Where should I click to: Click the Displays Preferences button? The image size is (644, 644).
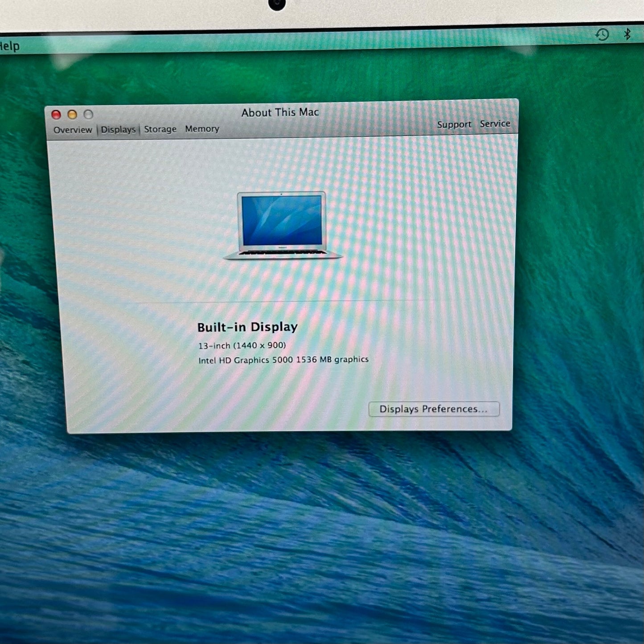coord(434,409)
